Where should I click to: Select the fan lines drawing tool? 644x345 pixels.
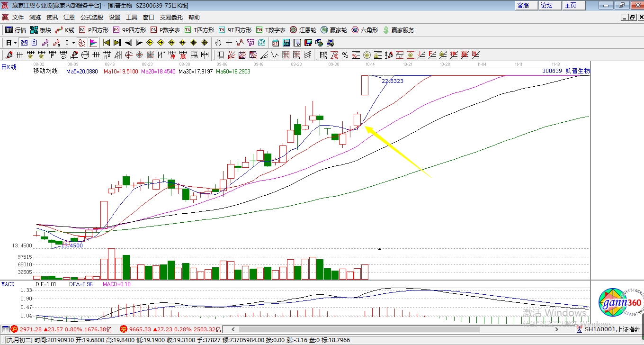[x=231, y=54]
